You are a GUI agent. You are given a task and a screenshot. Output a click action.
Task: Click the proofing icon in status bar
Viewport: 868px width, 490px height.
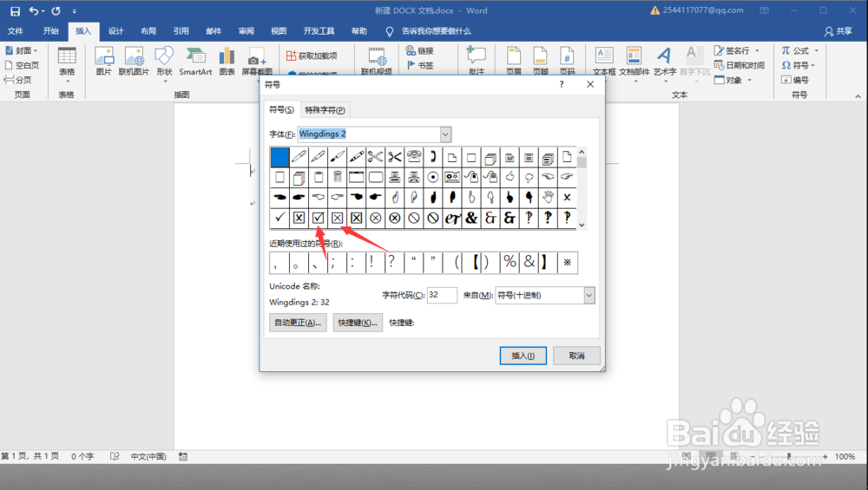coord(115,456)
